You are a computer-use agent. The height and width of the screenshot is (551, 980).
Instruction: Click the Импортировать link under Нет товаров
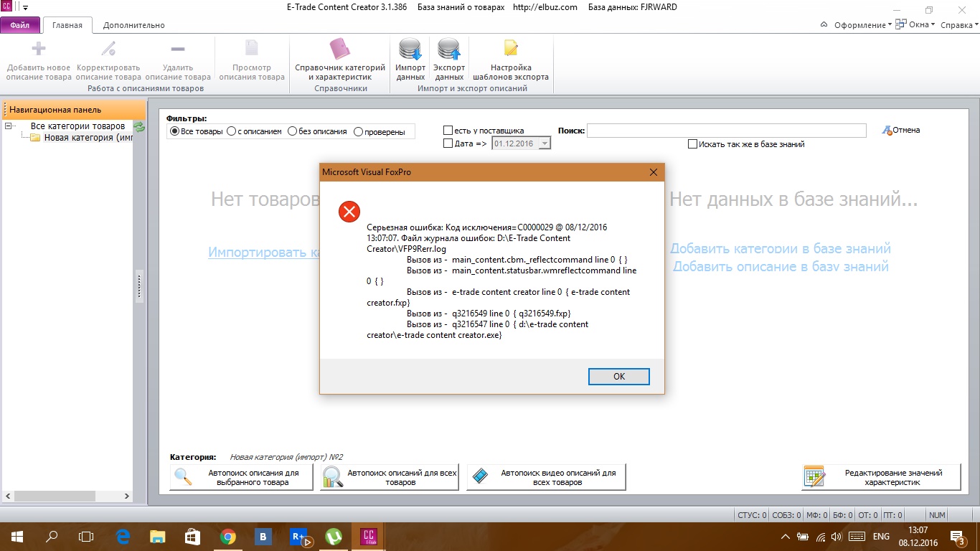(264, 253)
